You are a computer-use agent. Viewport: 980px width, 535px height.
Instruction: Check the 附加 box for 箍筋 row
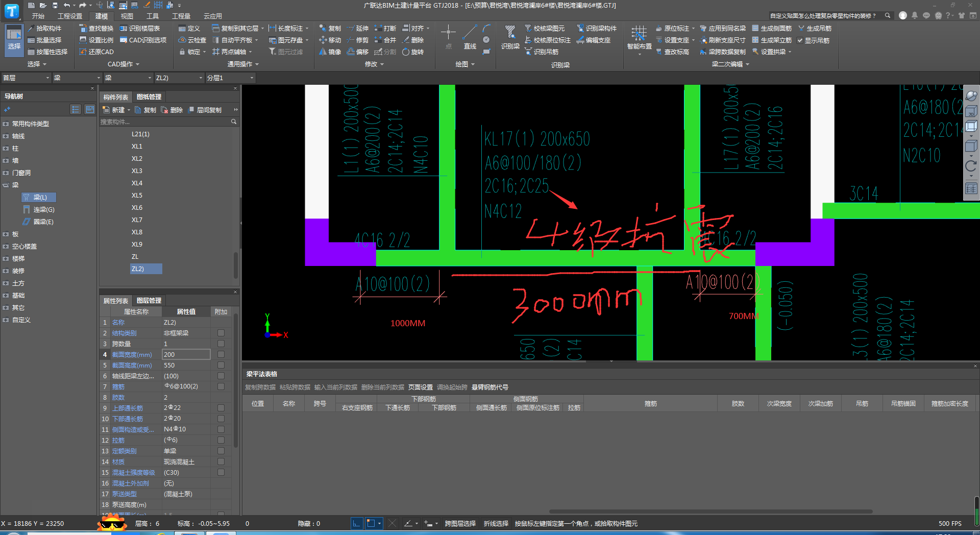tap(221, 386)
